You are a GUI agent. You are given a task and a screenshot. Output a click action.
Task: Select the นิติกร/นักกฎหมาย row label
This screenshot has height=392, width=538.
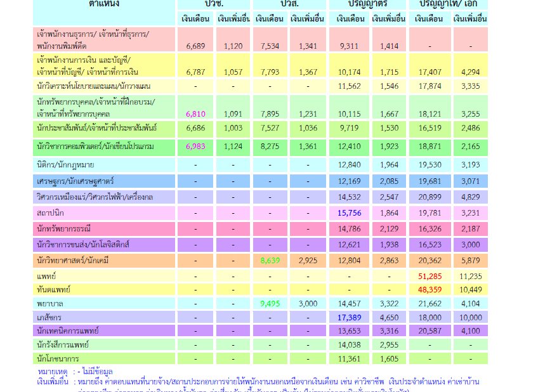pos(67,165)
